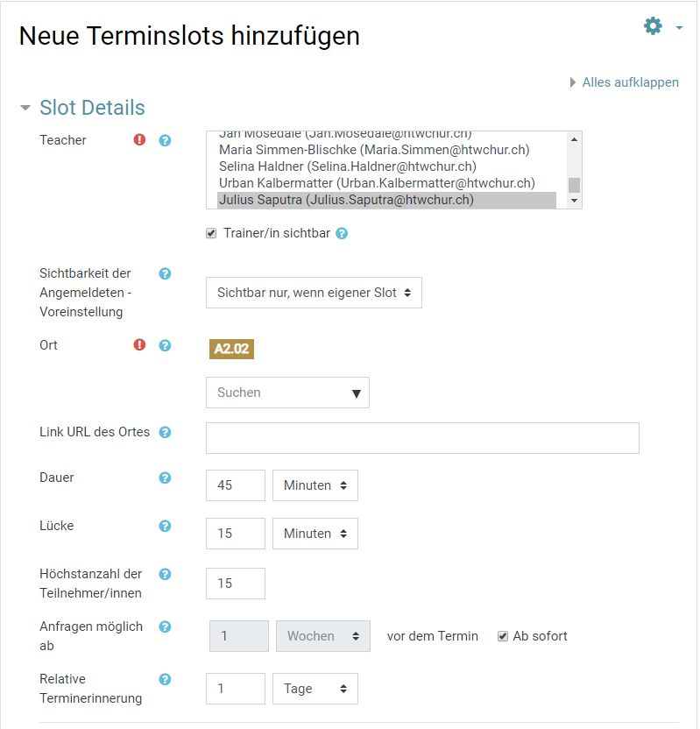Open the Suchen location dropdown
700x729 pixels.
point(287,393)
